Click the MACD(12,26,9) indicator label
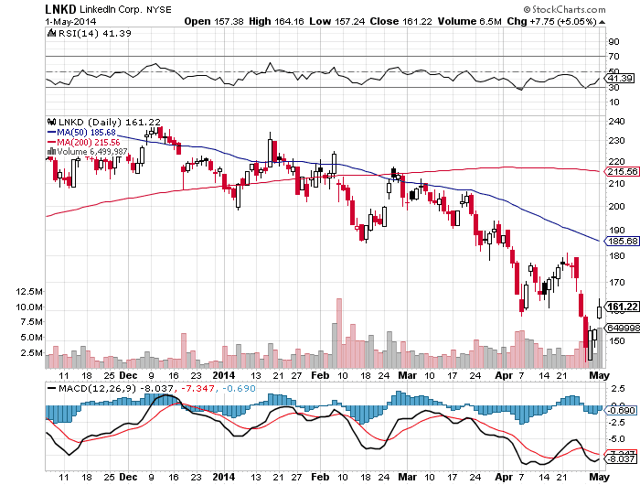 [x=97, y=388]
